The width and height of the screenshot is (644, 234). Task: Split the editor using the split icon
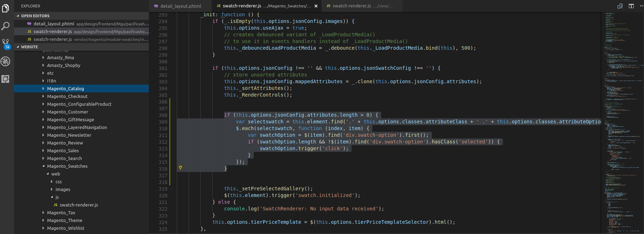click(x=631, y=6)
